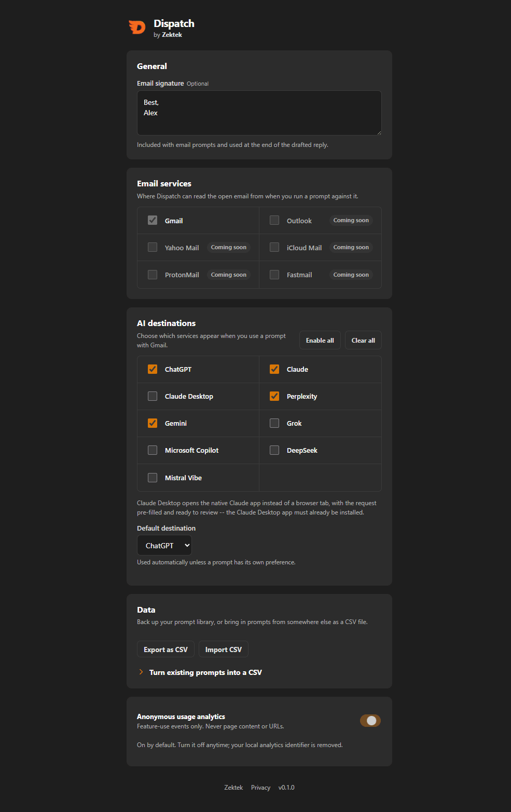
Task: Open the Zektek footer link
Action: point(233,788)
